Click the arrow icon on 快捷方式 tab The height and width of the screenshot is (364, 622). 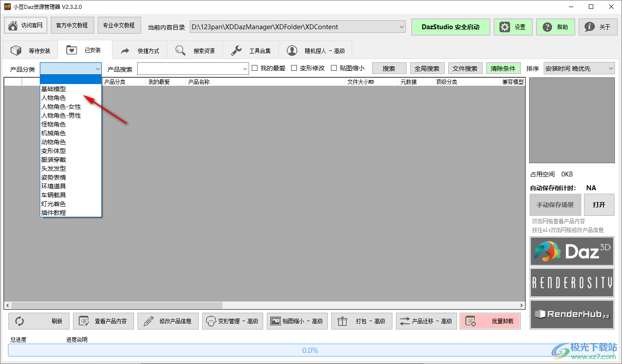click(125, 50)
